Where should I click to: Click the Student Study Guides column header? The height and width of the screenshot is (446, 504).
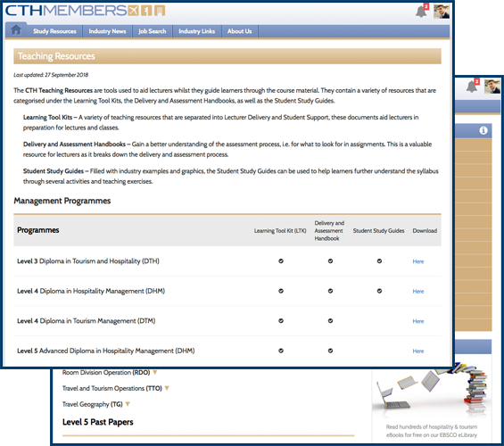click(x=378, y=231)
